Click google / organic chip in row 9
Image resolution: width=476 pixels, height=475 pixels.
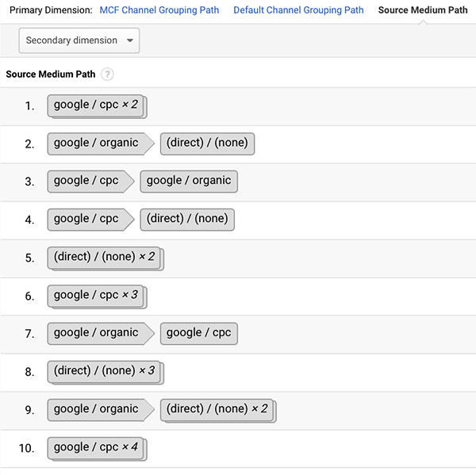[x=96, y=409]
